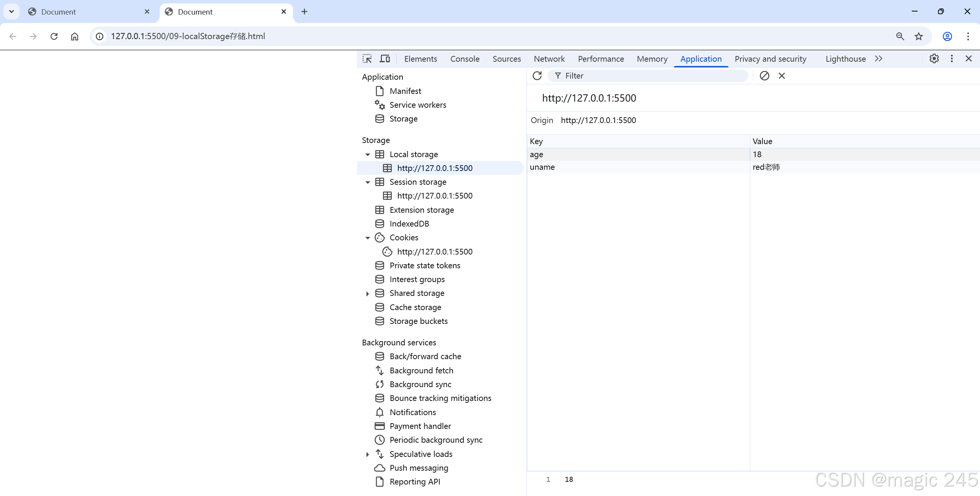Show more DevTools tabs chevron
This screenshot has height=496, width=980.
point(879,59)
